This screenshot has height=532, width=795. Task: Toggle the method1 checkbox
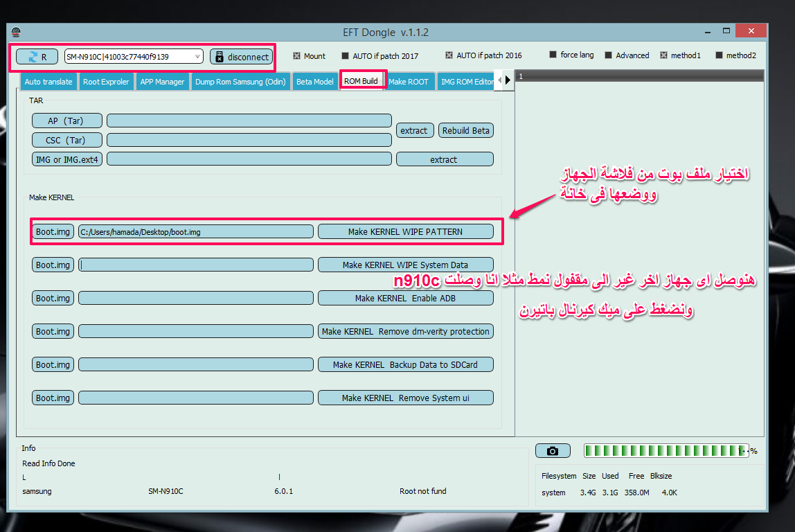663,55
